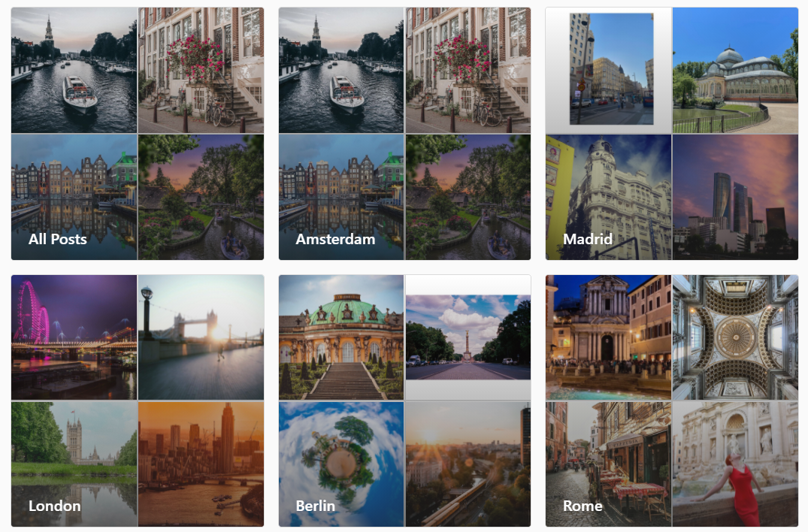808x532 pixels.
Task: Select the Amsterdam canal boat photo
Action: (x=340, y=70)
